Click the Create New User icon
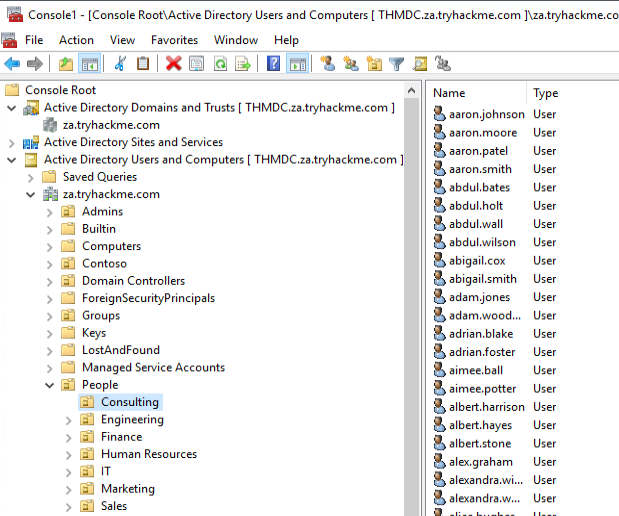The height and width of the screenshot is (516, 619). [327, 64]
